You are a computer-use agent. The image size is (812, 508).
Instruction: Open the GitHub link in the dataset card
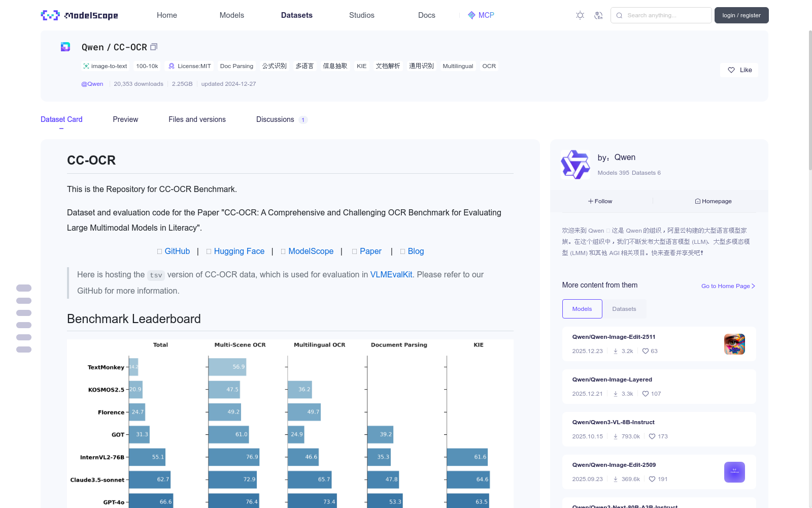click(177, 251)
